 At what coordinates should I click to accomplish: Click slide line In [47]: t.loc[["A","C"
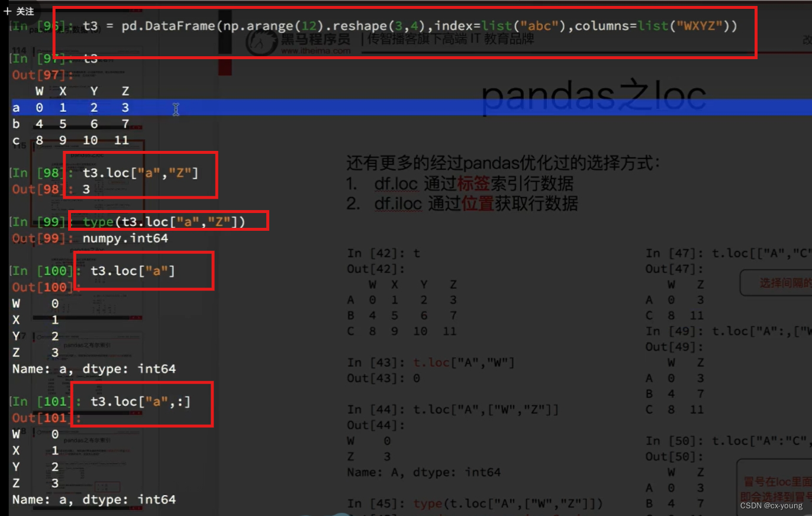[729, 254]
